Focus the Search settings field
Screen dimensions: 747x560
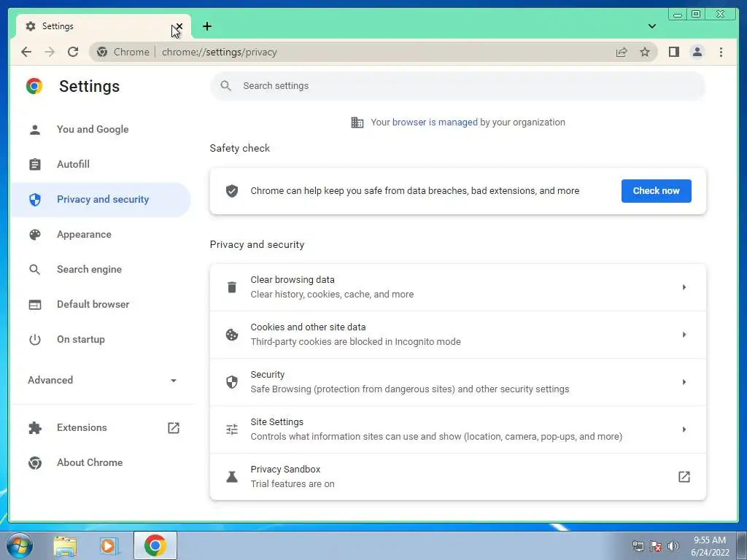click(x=457, y=86)
